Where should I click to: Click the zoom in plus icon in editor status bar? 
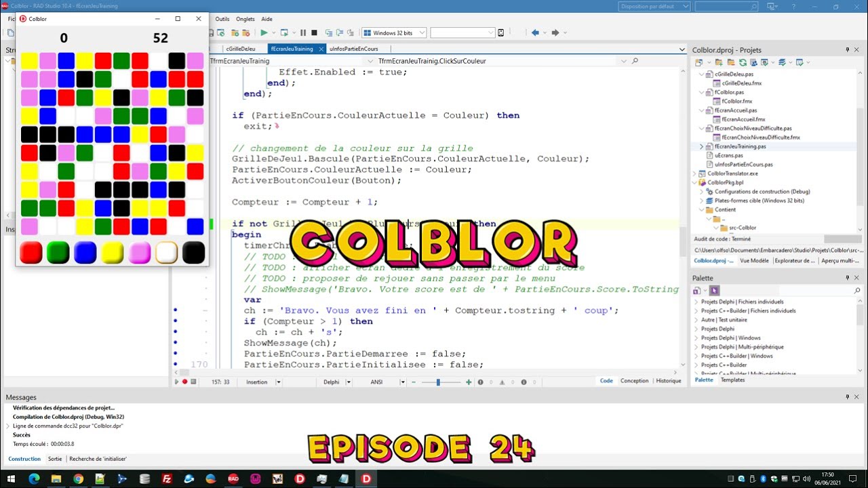[x=468, y=382]
